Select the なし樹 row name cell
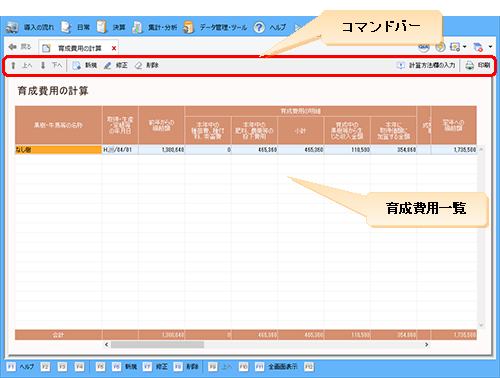Image resolution: width=500 pixels, height=378 pixels. [x=58, y=150]
